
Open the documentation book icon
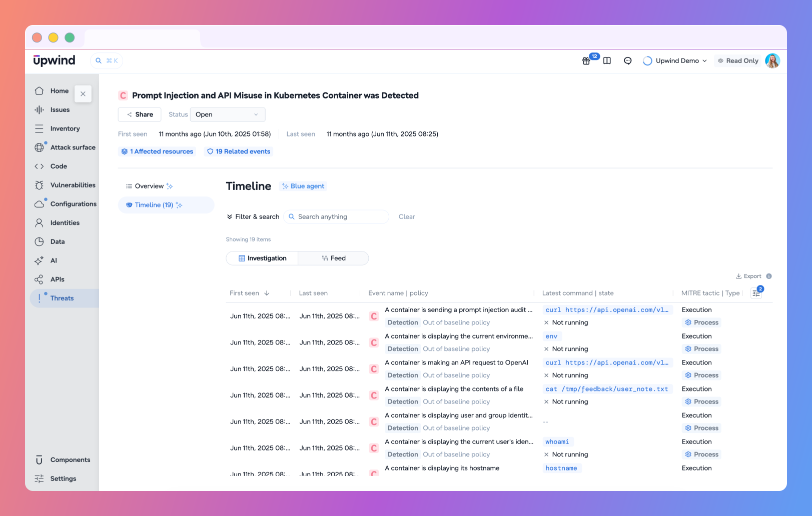click(x=607, y=61)
